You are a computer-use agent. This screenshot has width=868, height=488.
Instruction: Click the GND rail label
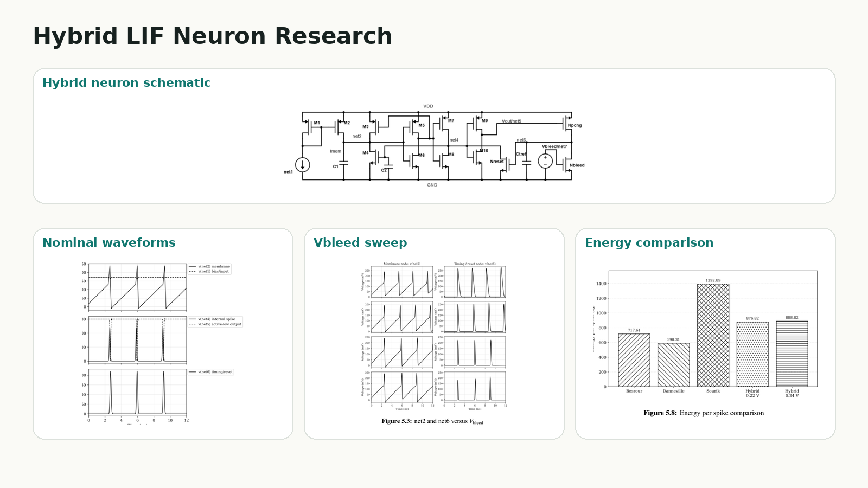pos(432,185)
